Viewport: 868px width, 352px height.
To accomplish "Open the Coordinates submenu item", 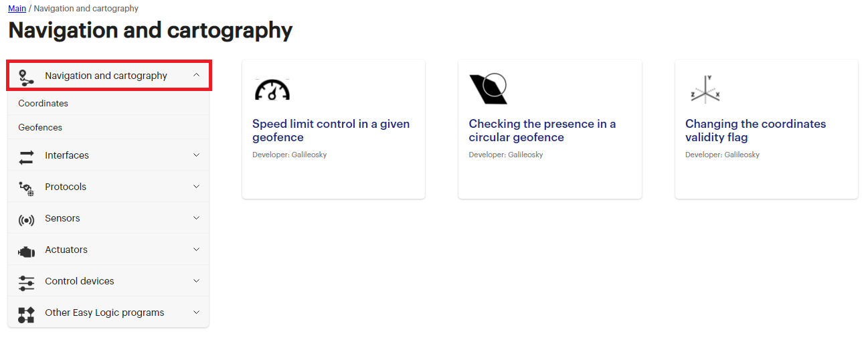I will pyautogui.click(x=44, y=104).
